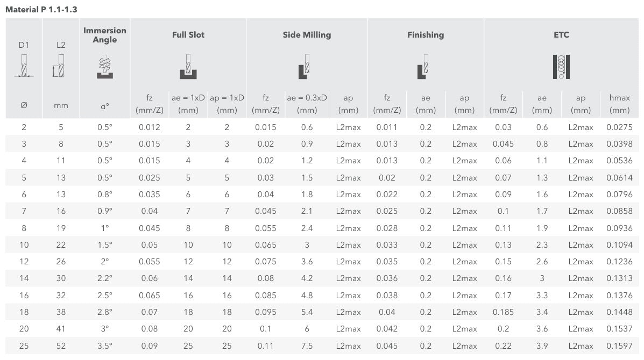This screenshot has height=360, width=644.
Task: Click the ETC header label
Action: 561,35
